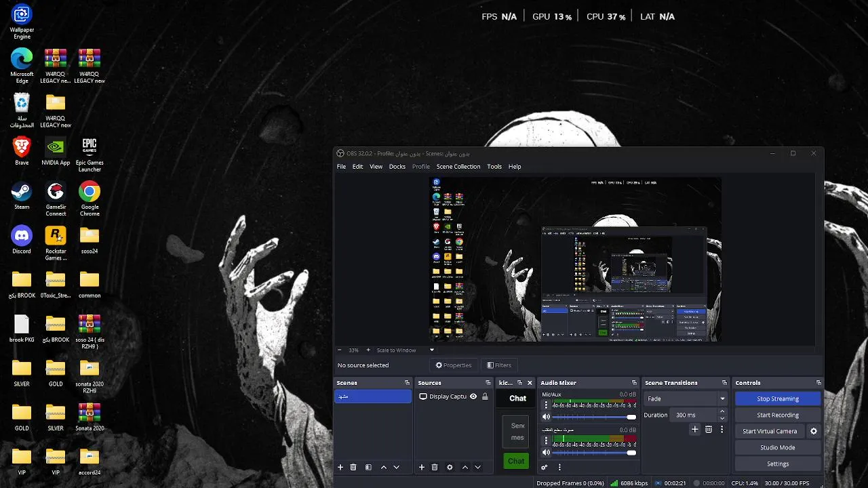868x488 pixels.
Task: Remove transition with the trash icon
Action: pyautogui.click(x=709, y=430)
